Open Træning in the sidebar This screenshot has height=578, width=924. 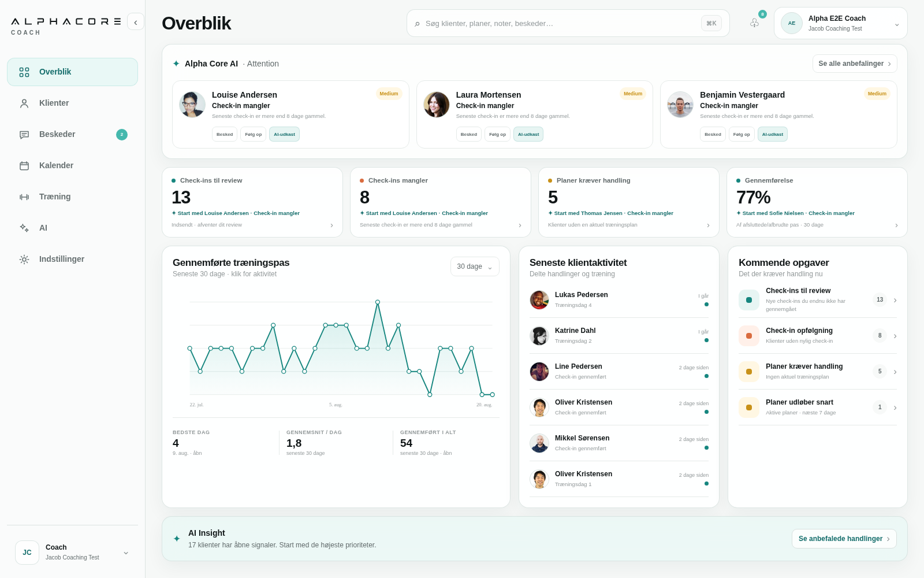(x=72, y=197)
